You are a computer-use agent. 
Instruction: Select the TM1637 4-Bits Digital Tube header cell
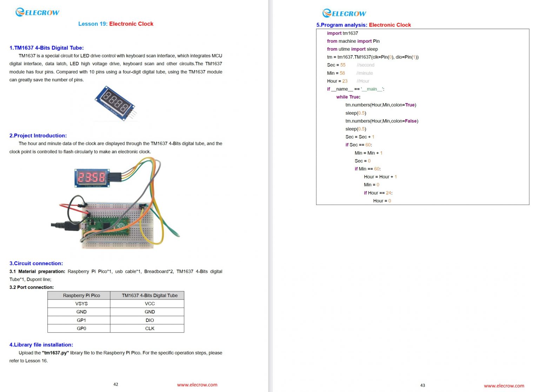click(x=149, y=295)
